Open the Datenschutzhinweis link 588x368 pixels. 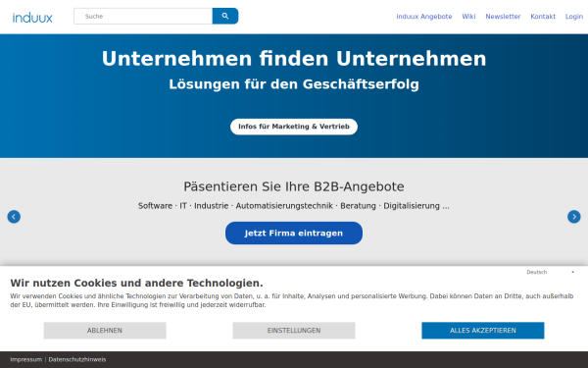pyautogui.click(x=77, y=360)
